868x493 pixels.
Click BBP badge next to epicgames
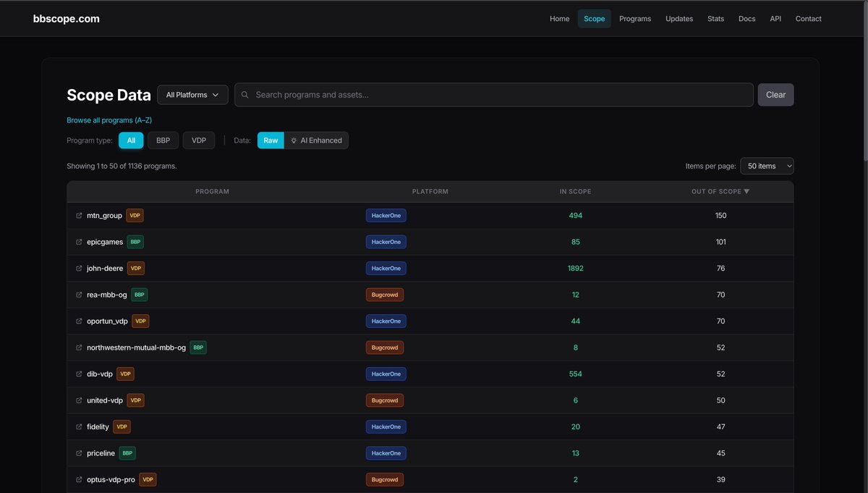(135, 242)
